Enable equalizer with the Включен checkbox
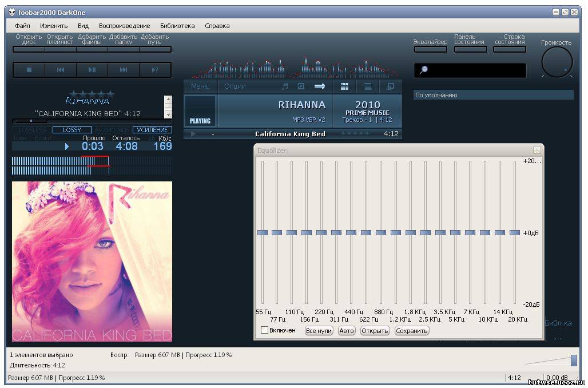 (264, 330)
